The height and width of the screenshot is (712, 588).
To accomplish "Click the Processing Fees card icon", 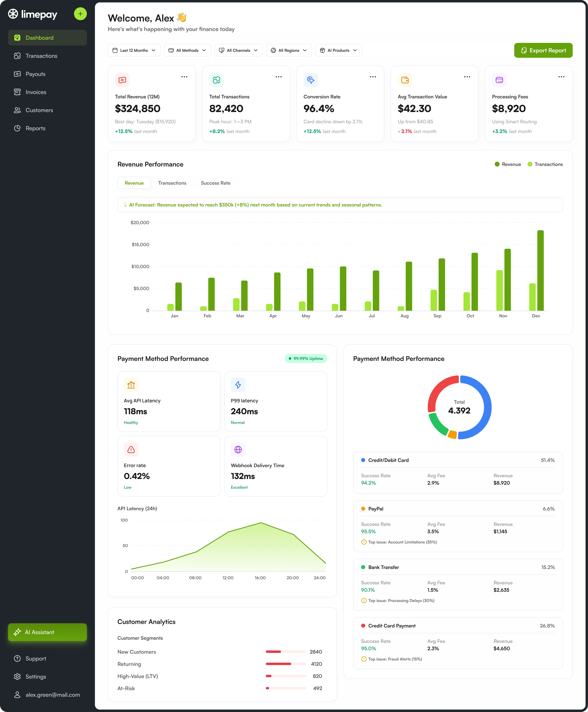I will pyautogui.click(x=499, y=80).
